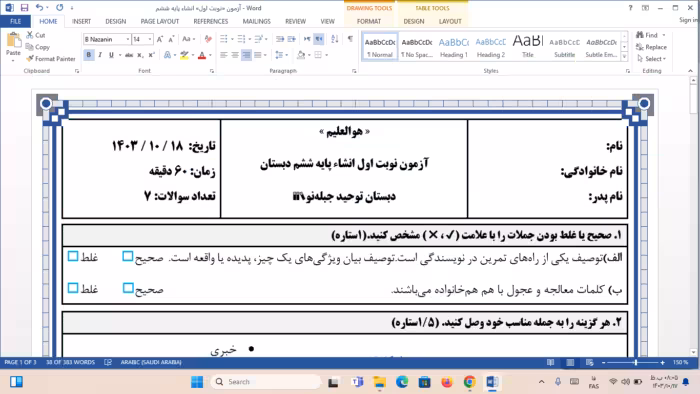The image size is (700, 394).
Task: Click the Windows taskbar Search box
Action: tap(265, 382)
